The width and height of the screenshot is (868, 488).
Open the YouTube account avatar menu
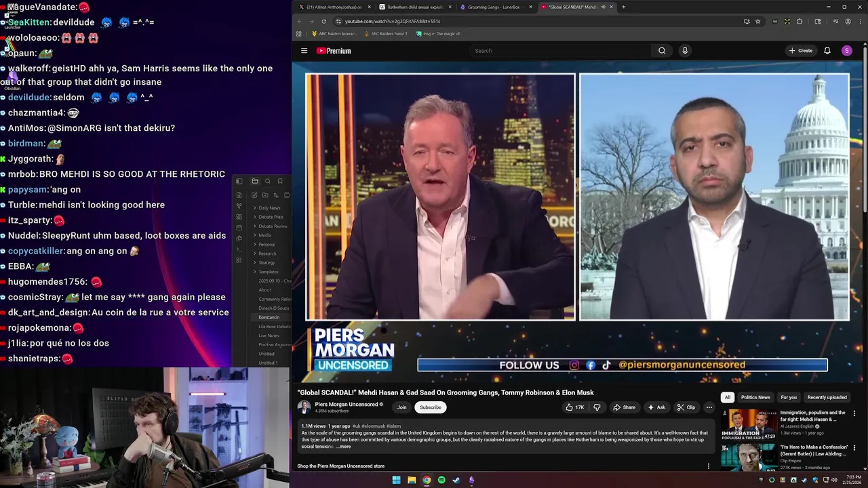[x=846, y=51]
